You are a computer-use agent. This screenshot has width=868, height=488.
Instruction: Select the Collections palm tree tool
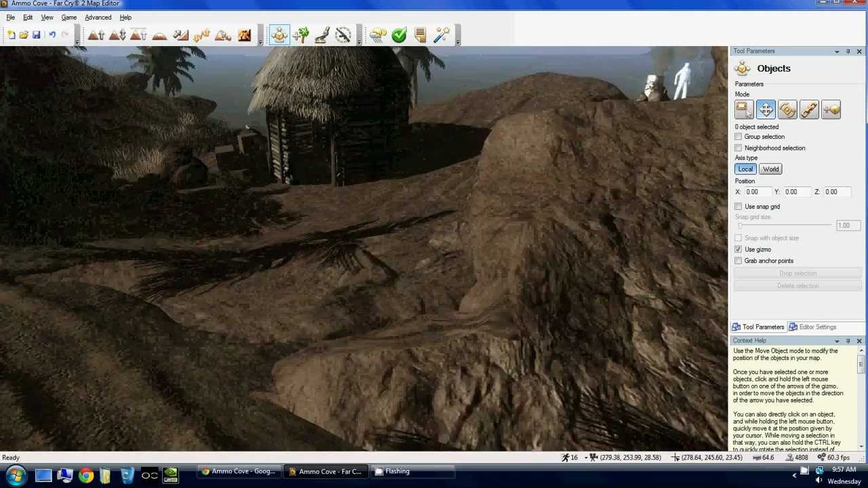pos(301,35)
